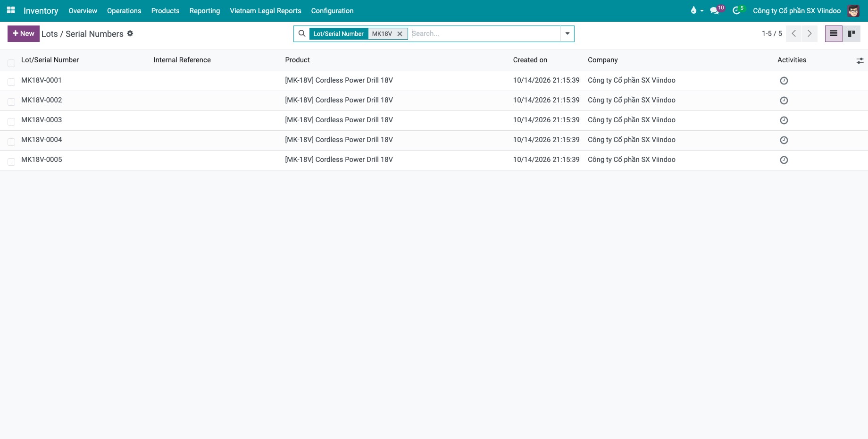868x439 pixels.
Task: Open activity clock for MK18V-0001
Action: point(784,81)
